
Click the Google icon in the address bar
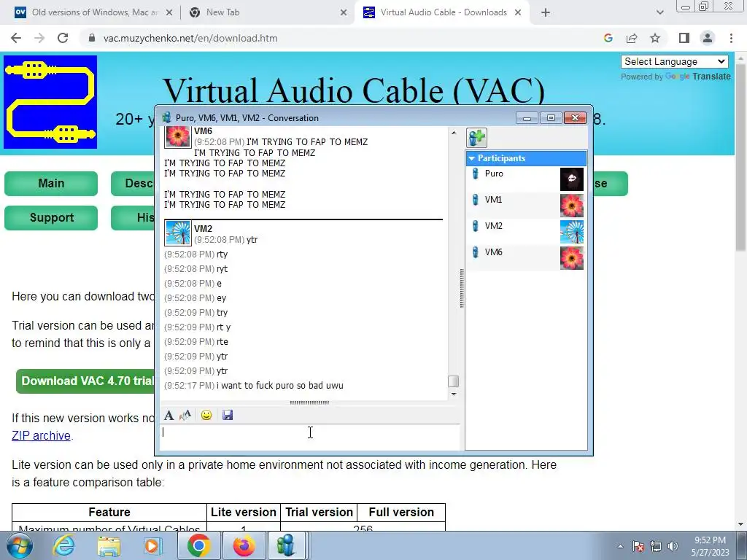click(608, 38)
